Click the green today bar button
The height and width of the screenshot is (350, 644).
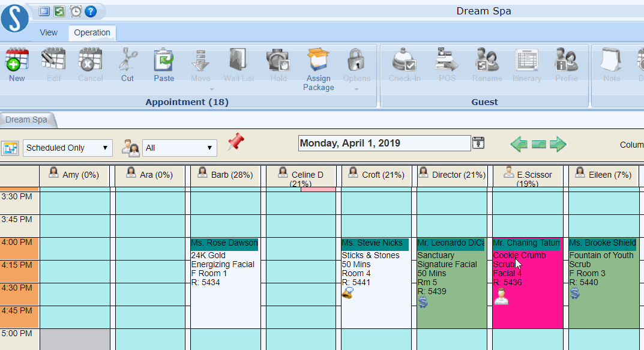click(538, 144)
